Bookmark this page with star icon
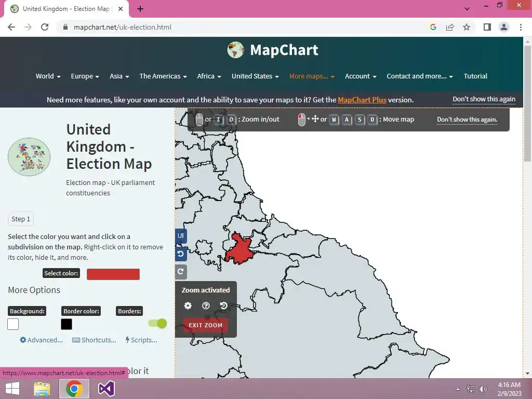 point(467,27)
